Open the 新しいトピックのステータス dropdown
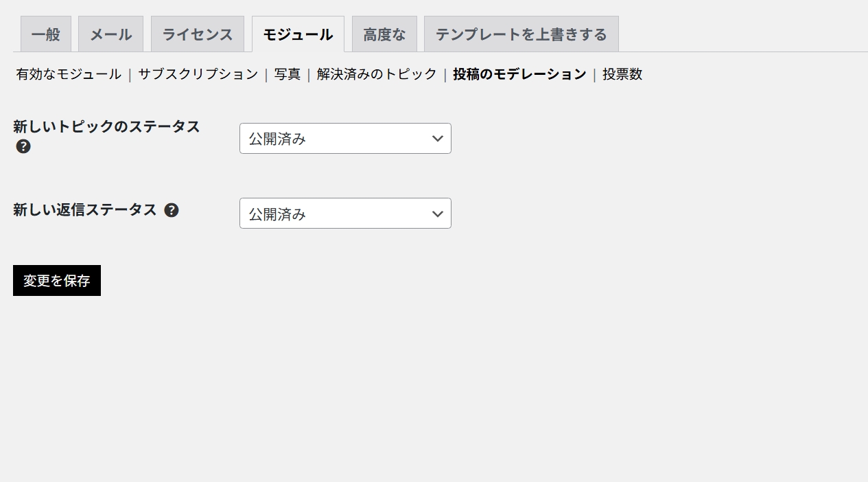 tap(344, 139)
